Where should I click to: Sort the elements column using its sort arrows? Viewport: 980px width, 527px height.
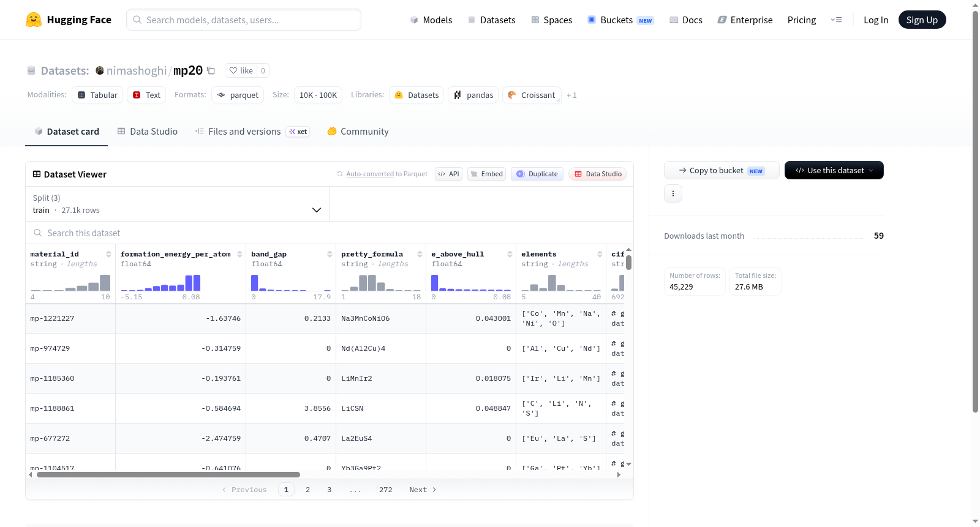600,254
